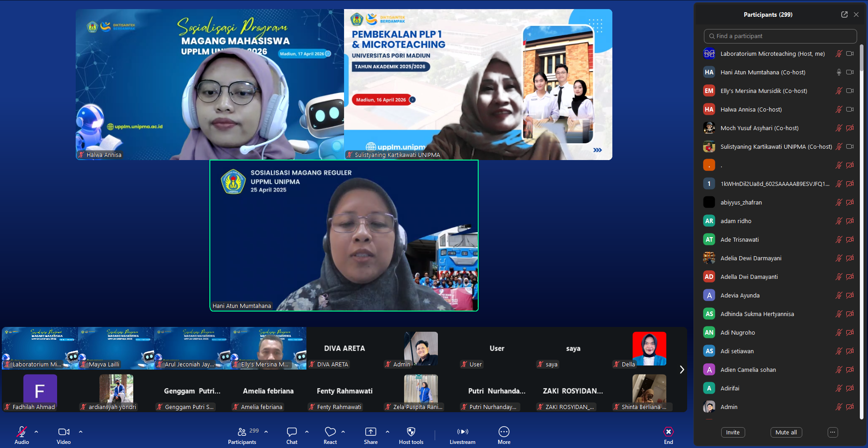The width and height of the screenshot is (868, 448).
Task: Click the Livestream icon
Action: 462,432
